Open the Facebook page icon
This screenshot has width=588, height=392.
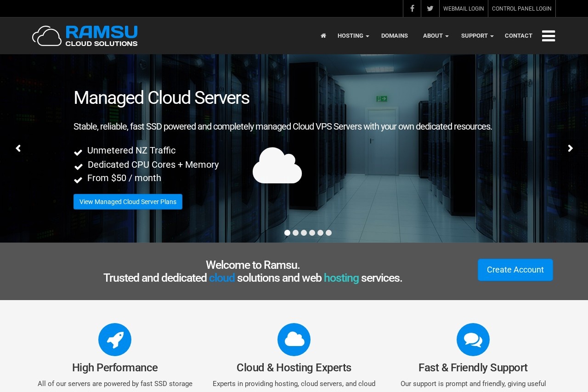(412, 9)
